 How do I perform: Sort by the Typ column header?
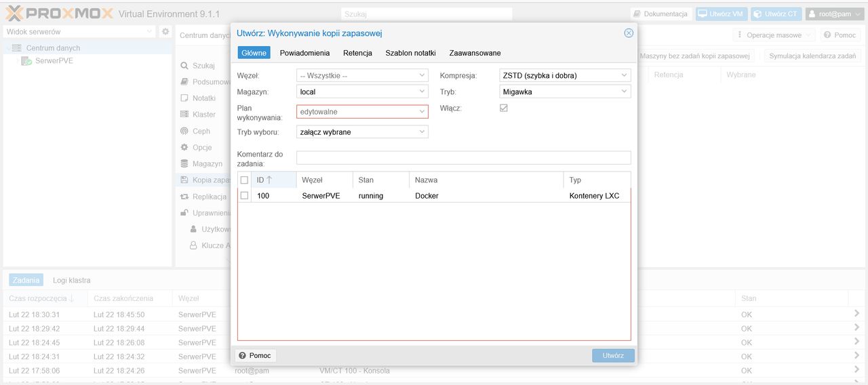click(597, 180)
